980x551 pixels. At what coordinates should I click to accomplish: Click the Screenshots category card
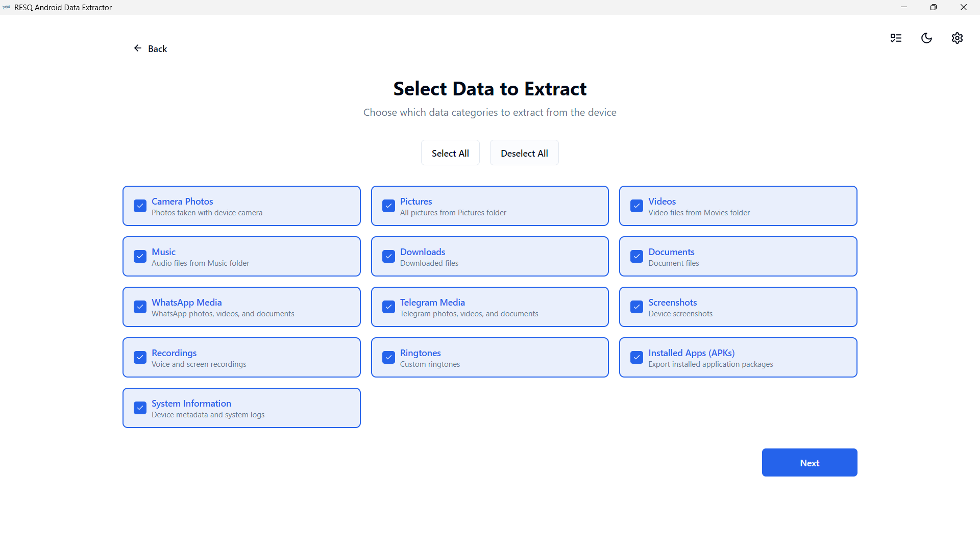pos(738,307)
